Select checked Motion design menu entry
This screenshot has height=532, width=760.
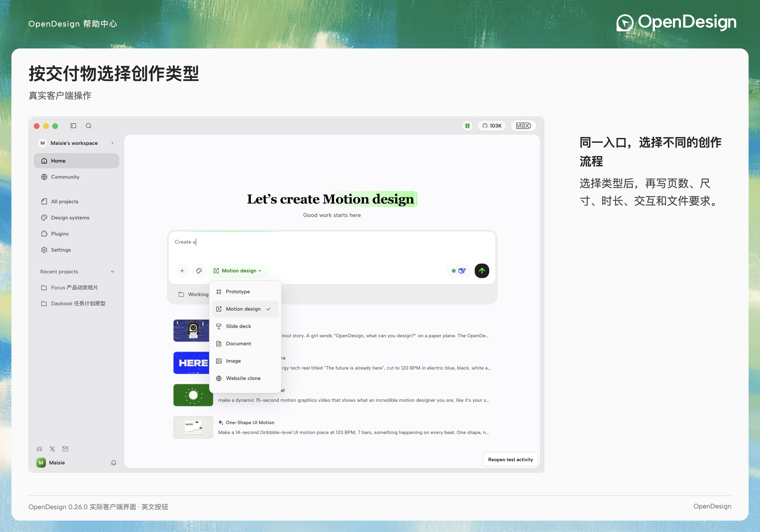coord(245,309)
